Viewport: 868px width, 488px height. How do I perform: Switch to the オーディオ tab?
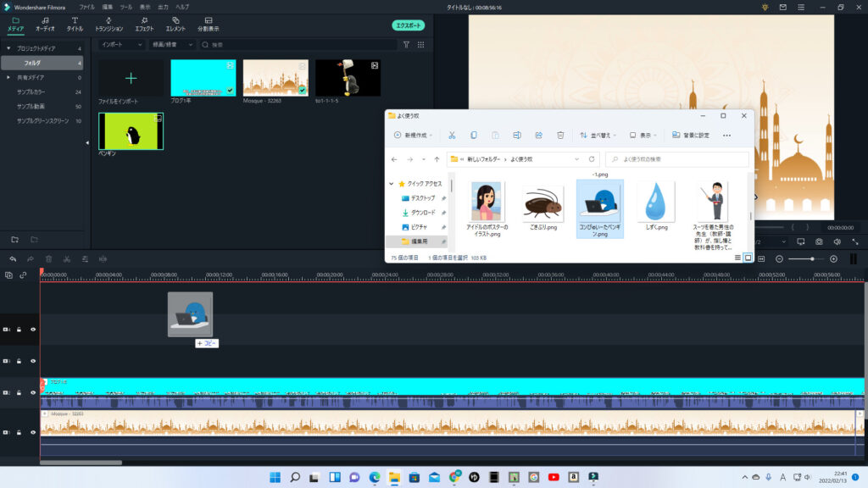[45, 25]
